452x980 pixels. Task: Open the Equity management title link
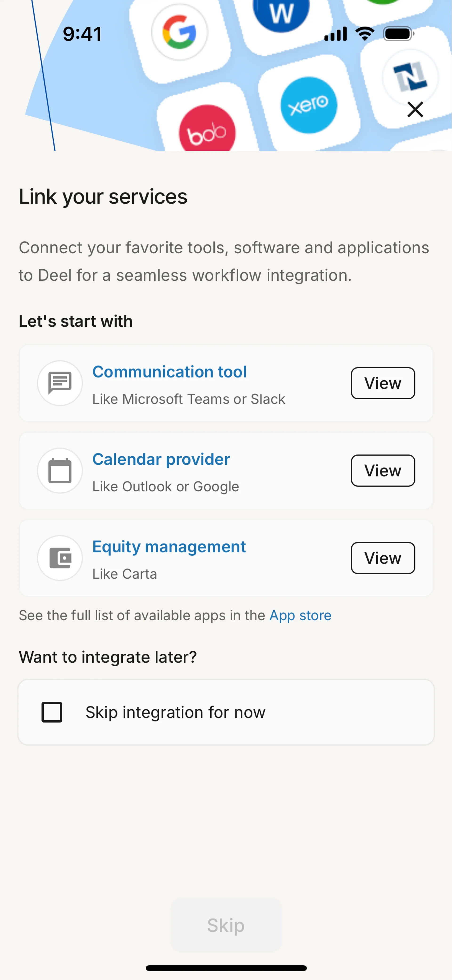pos(169,547)
